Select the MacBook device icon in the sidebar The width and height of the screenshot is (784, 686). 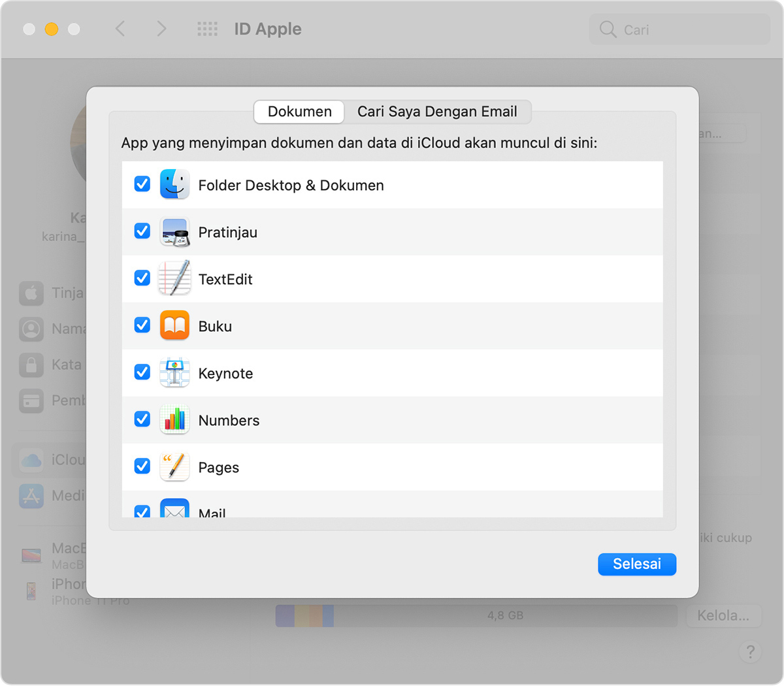click(x=31, y=555)
